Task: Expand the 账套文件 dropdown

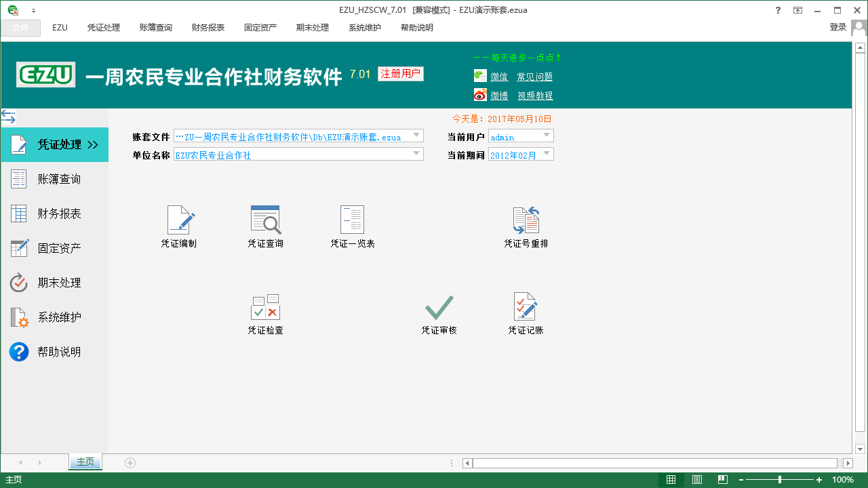Action: (x=417, y=136)
